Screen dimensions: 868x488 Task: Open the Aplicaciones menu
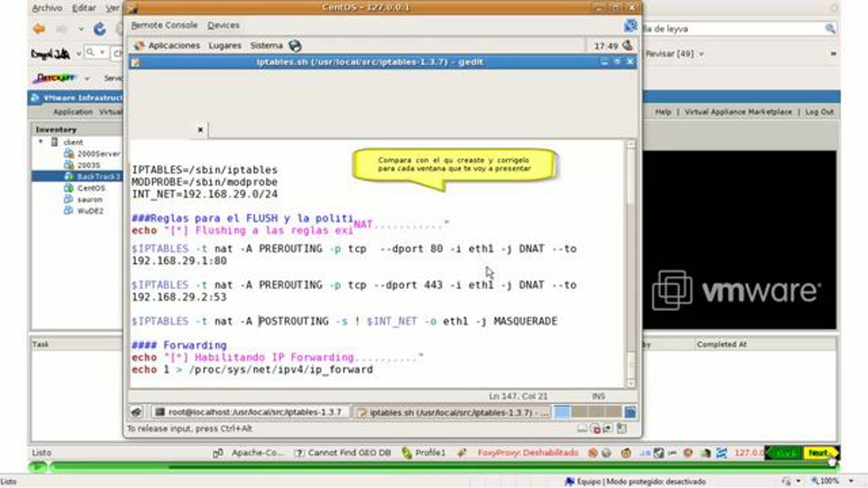[174, 46]
